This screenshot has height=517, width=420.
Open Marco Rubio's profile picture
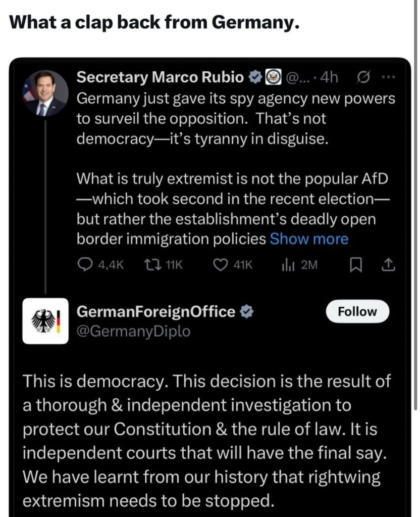coord(45,93)
